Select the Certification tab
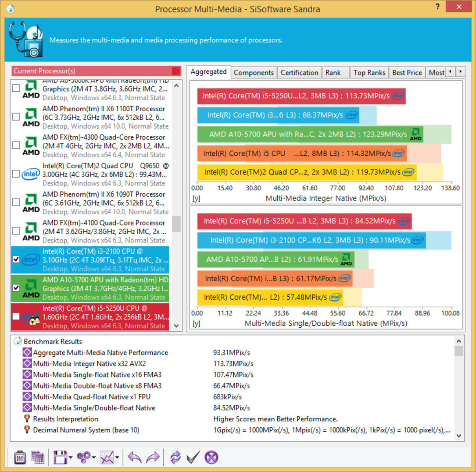The height and width of the screenshot is (472, 476). tap(299, 73)
